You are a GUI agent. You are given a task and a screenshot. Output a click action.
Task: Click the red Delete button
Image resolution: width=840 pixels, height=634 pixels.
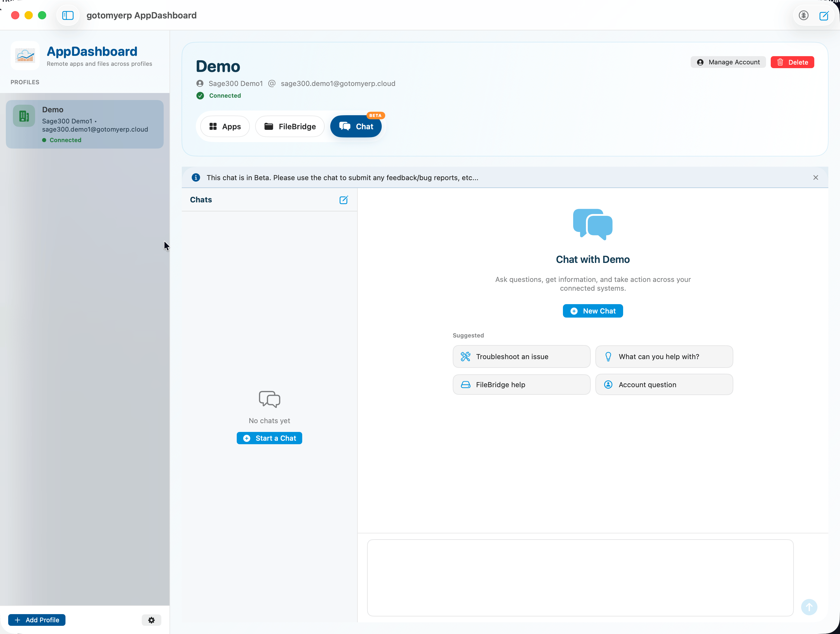pos(793,62)
